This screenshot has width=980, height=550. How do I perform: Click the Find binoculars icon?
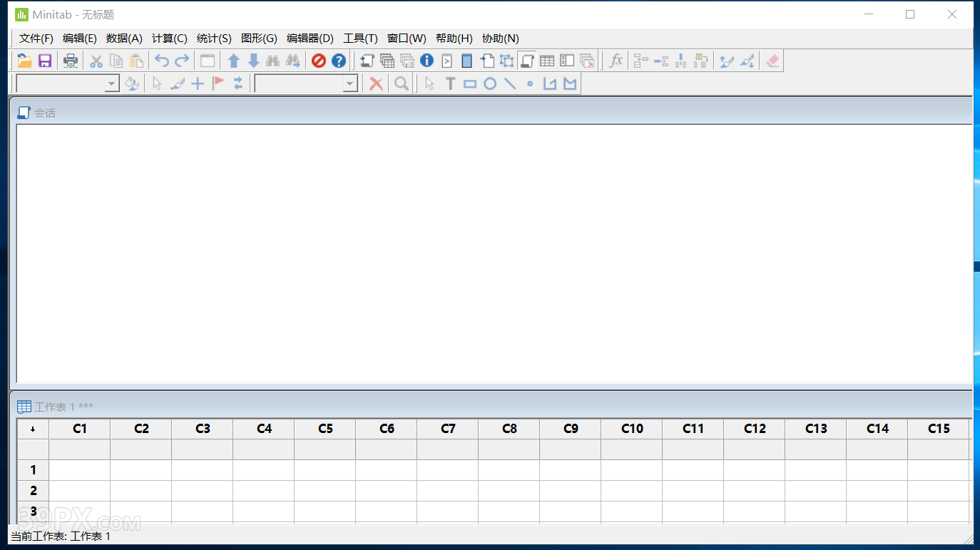[272, 61]
